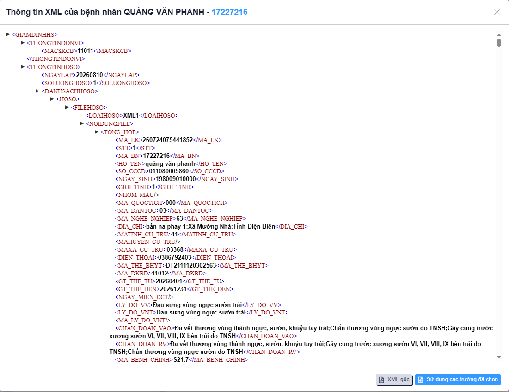Collapse the HOSO node
Viewport: 509px width, 392px height.
click(52, 99)
